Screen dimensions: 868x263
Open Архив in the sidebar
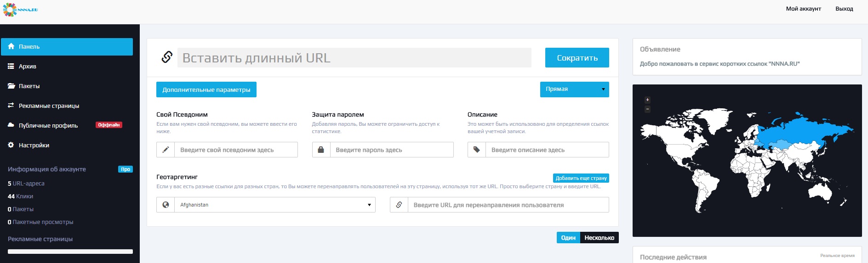[x=28, y=67]
